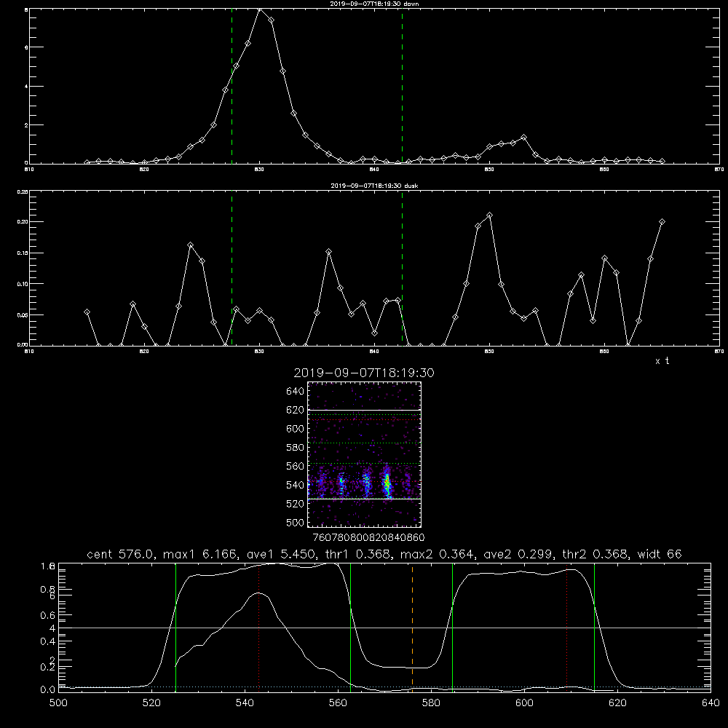Click the orange dashed center line in the bottom plot

412,627
